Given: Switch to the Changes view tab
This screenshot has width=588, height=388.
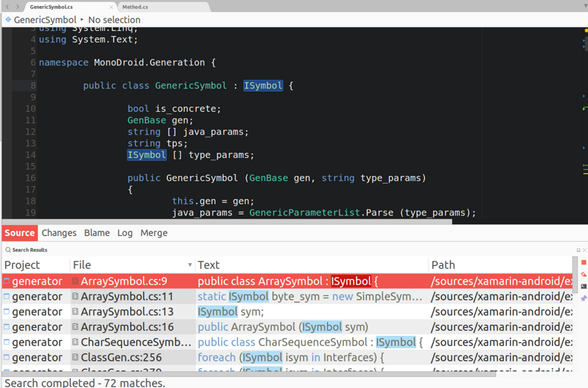Looking at the screenshot, I should (x=59, y=233).
